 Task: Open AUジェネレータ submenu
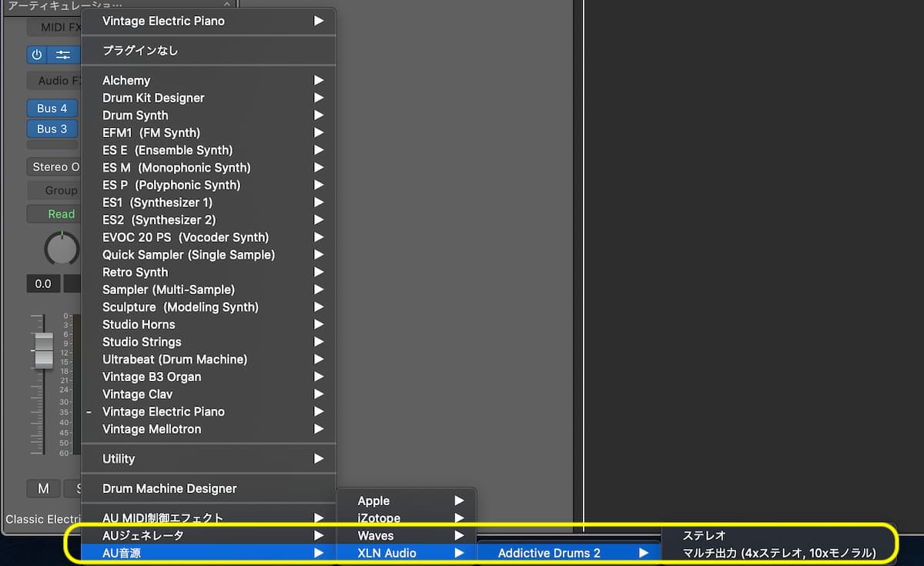(x=209, y=535)
